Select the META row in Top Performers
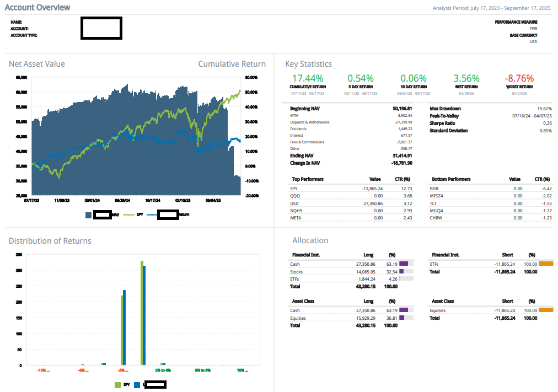The height and width of the screenshot is (392, 558). pyautogui.click(x=296, y=218)
